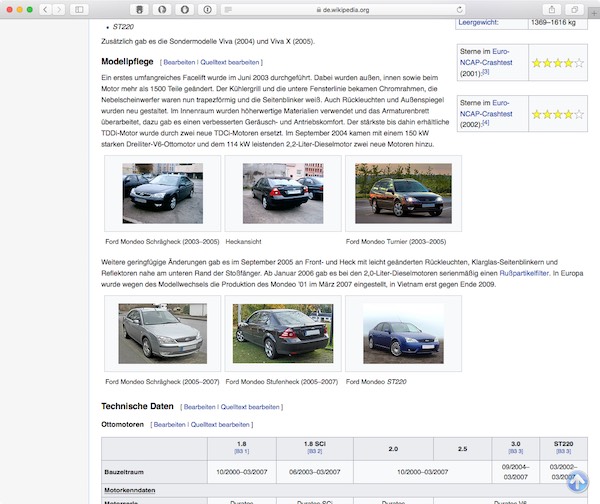Open the Heckansicht rear view photo
The width and height of the screenshot is (600, 504).
click(283, 193)
